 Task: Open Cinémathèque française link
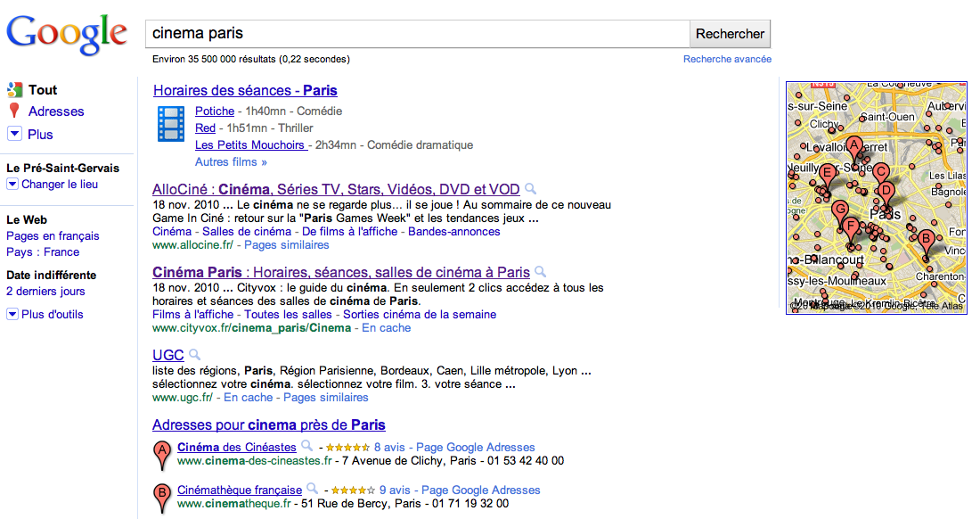click(240, 490)
